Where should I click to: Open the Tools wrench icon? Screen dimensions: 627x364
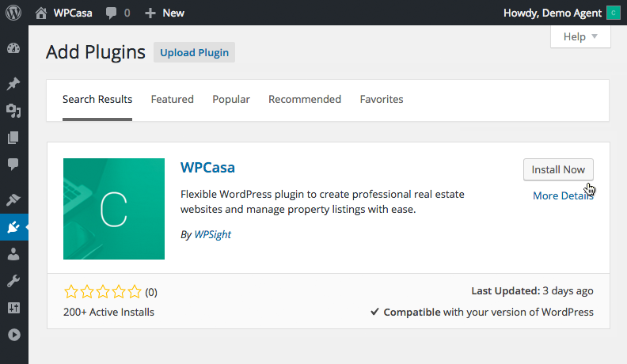tap(13, 281)
